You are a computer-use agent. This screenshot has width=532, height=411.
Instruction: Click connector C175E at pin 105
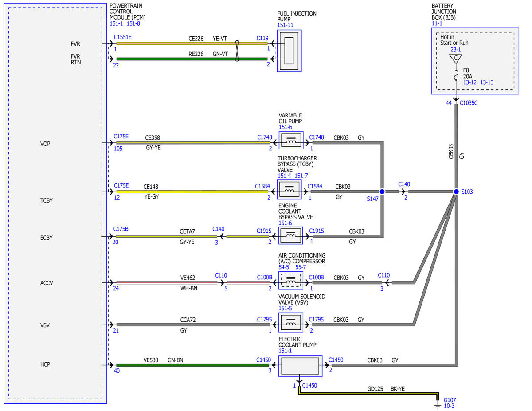pyautogui.click(x=121, y=137)
